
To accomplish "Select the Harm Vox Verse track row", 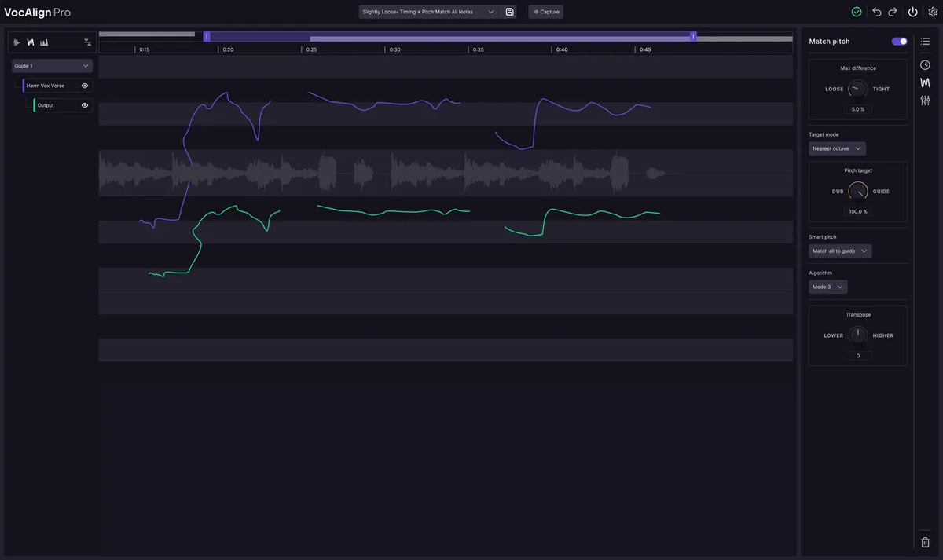I will tap(57, 86).
